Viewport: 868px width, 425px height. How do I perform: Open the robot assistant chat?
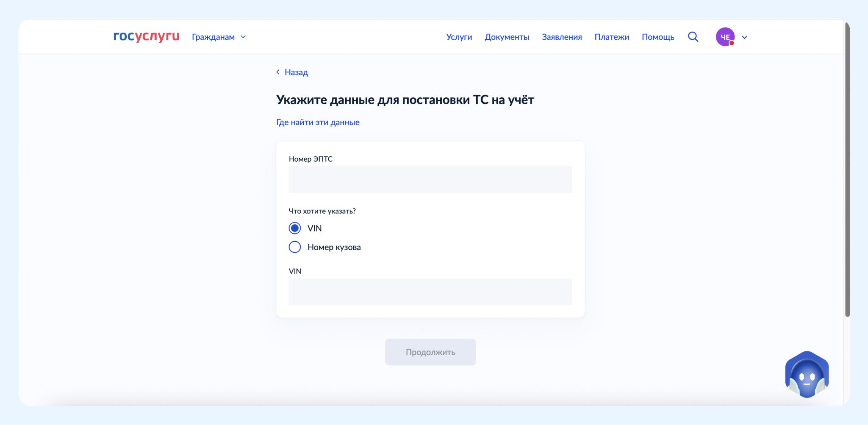tap(807, 375)
